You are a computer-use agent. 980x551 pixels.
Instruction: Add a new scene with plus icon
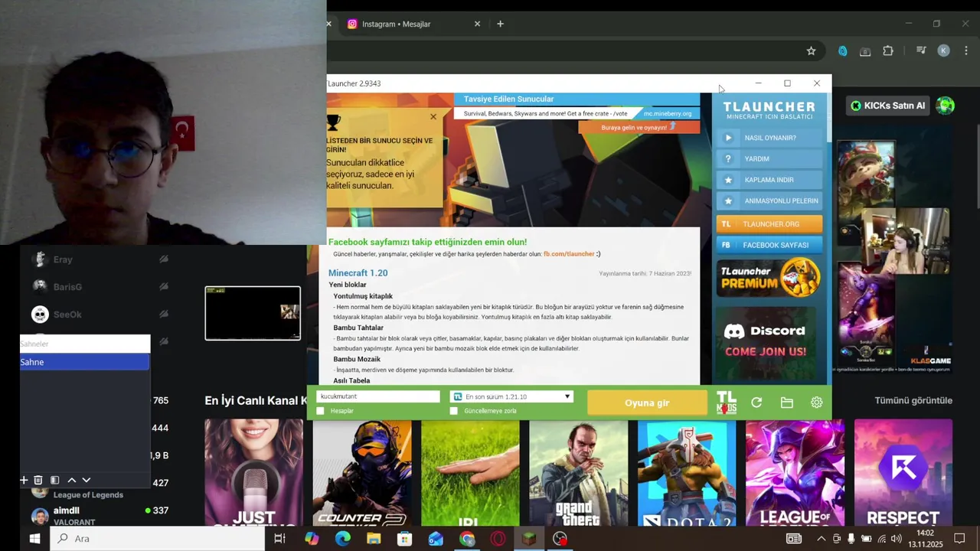[x=24, y=480]
